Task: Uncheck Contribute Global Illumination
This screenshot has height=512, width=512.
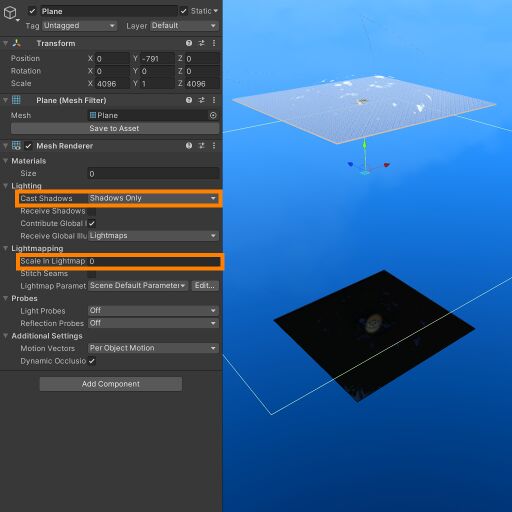Action: click(x=92, y=224)
